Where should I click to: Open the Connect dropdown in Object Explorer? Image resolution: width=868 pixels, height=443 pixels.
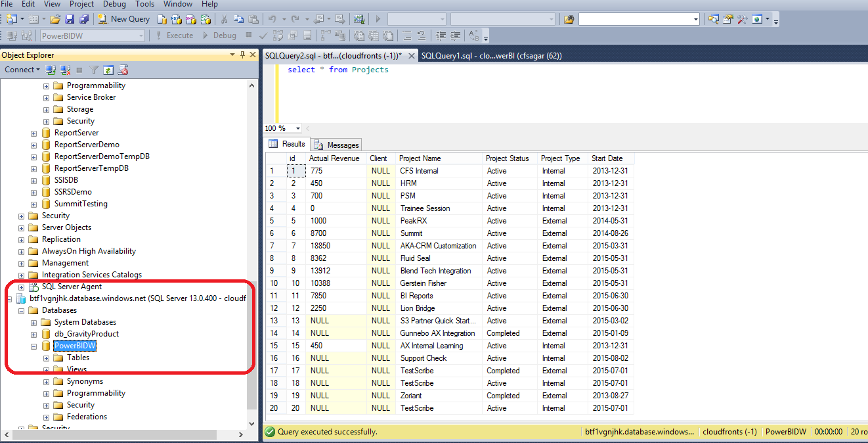point(22,70)
